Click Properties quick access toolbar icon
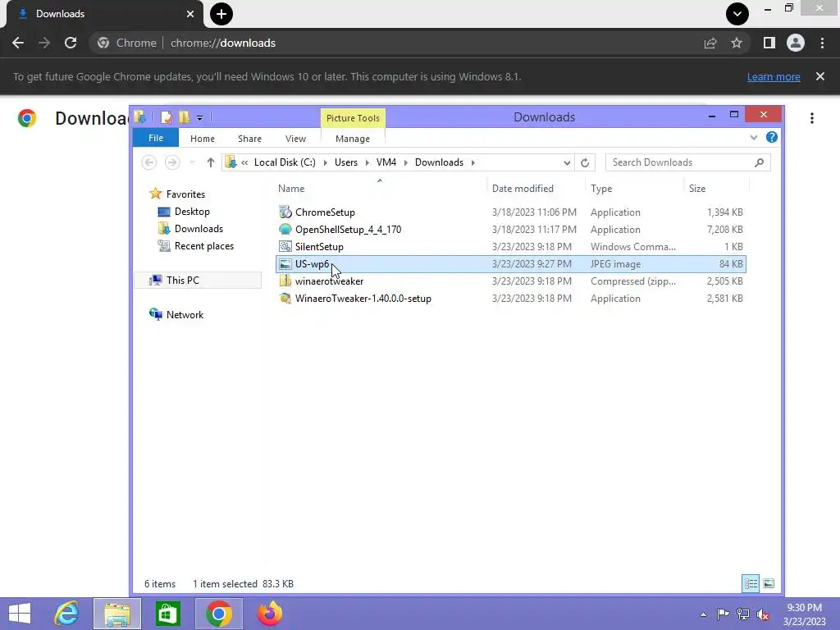The image size is (840, 630). point(166,116)
